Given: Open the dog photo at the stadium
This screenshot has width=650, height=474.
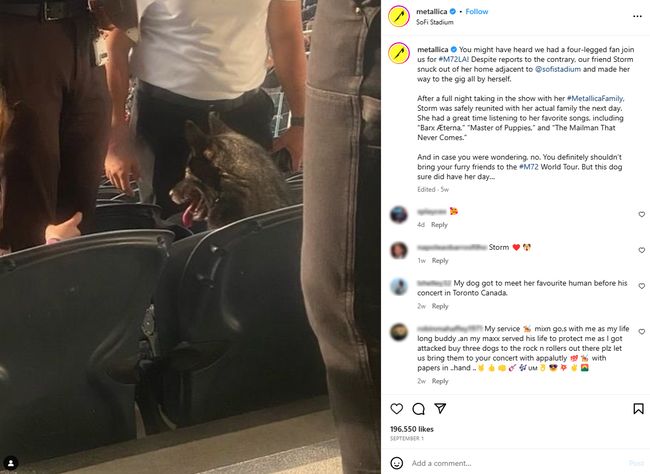Looking at the screenshot, I should pyautogui.click(x=190, y=237).
